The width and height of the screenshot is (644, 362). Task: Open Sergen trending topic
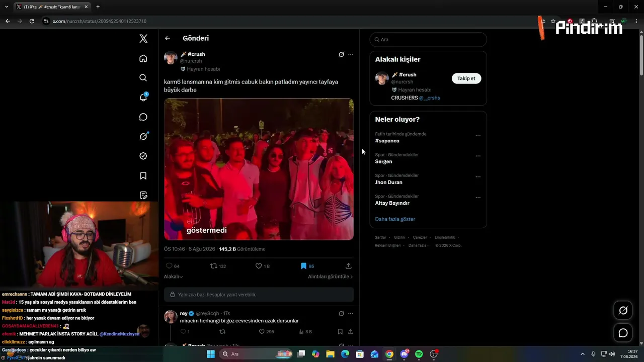383,161
